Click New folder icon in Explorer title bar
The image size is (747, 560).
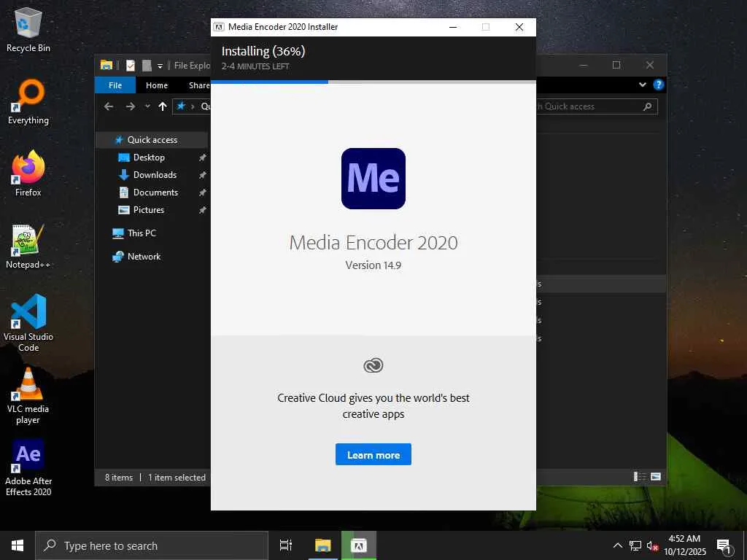click(x=147, y=65)
